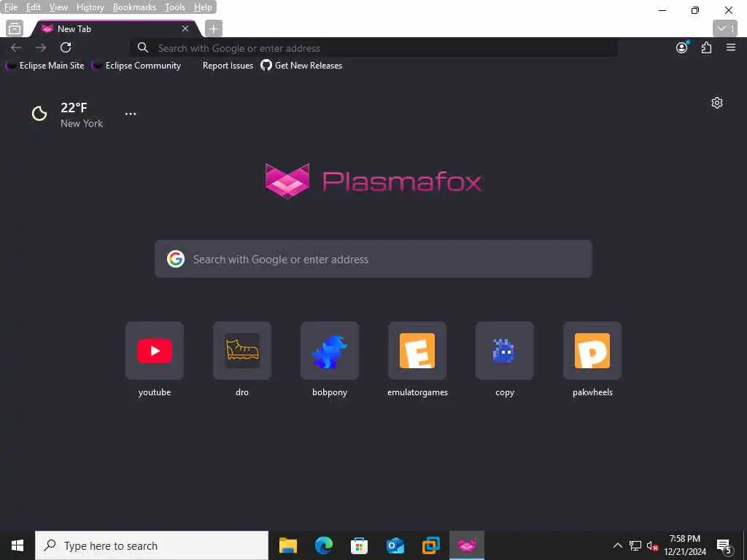Viewport: 747px width, 560px height.
Task: Open new tab page settings gear
Action: (x=717, y=103)
